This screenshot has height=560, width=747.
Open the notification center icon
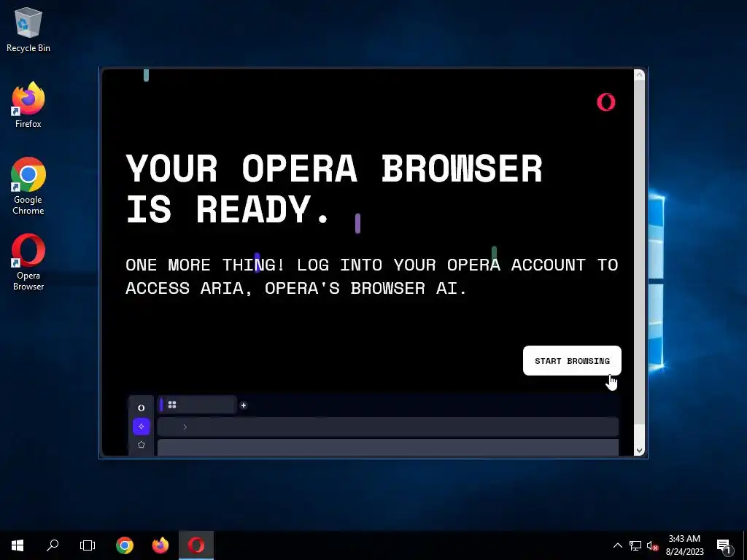click(x=724, y=545)
